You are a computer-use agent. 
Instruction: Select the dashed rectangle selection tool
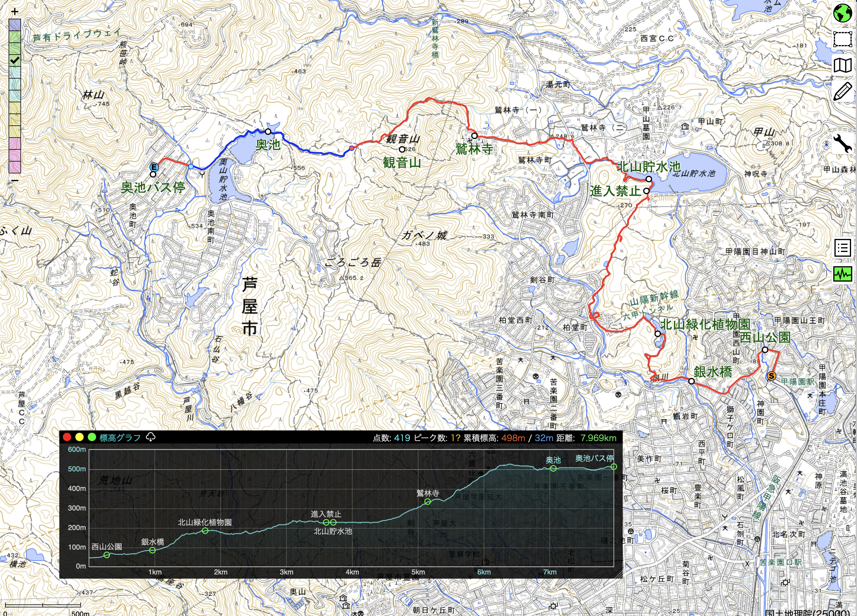click(842, 39)
